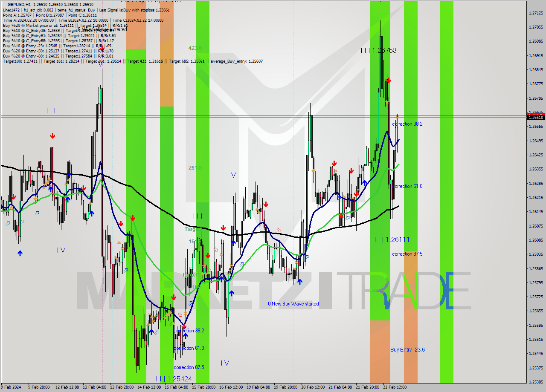The width and height of the screenshot is (546, 392).
Task: Click price axis value 1.25865
Action: tap(535, 268)
